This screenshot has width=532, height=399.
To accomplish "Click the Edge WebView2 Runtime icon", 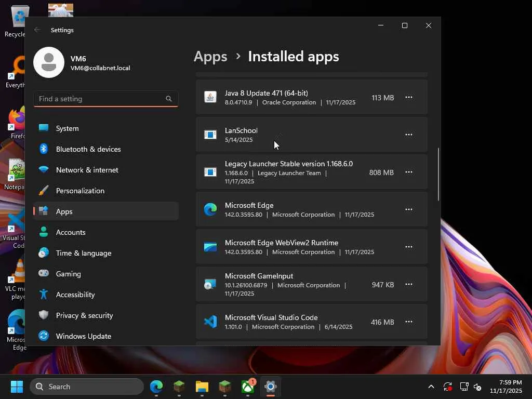I will (210, 247).
